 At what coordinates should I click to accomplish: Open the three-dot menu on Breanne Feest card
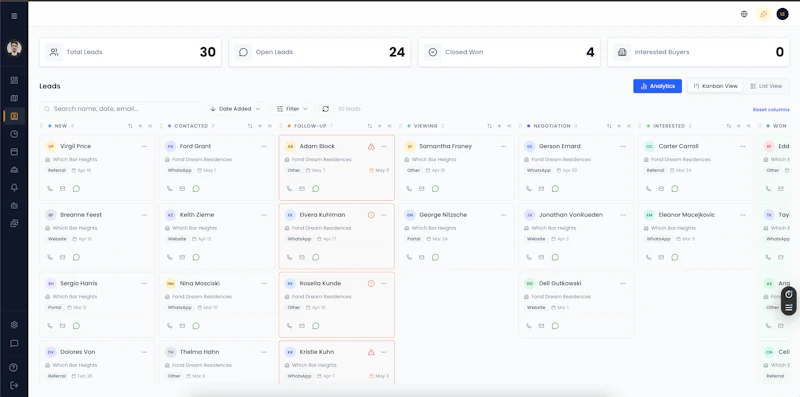tap(144, 215)
